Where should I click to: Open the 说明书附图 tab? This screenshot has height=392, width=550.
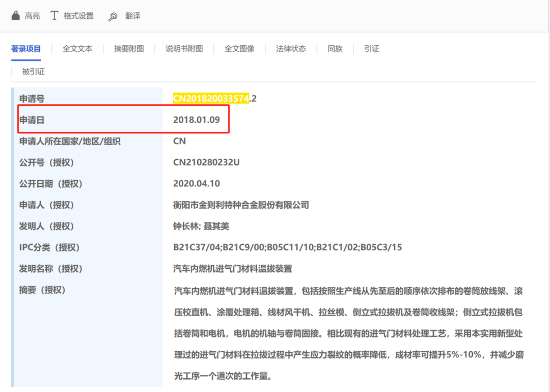(184, 49)
